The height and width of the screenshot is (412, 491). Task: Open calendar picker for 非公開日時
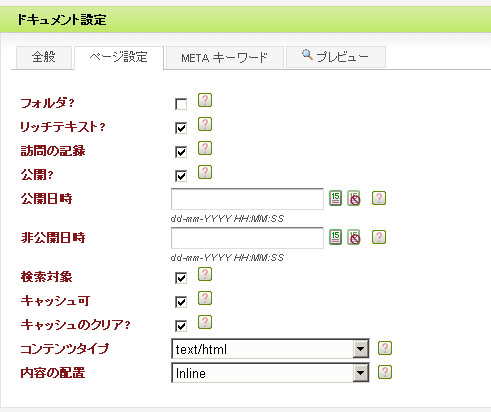pos(335,237)
